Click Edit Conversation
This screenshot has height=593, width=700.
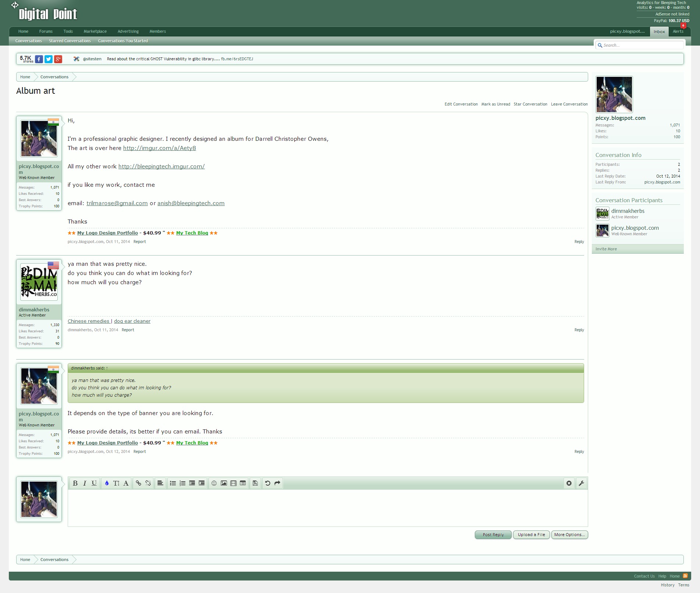point(461,104)
